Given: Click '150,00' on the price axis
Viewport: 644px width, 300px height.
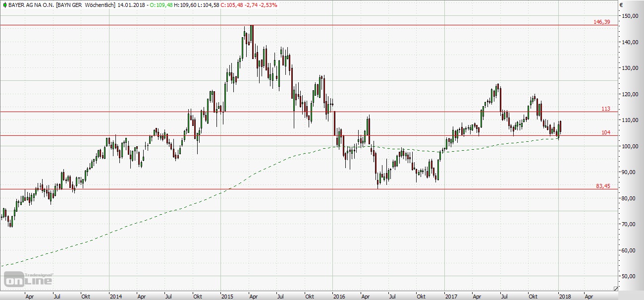Looking at the screenshot, I should coord(629,16).
